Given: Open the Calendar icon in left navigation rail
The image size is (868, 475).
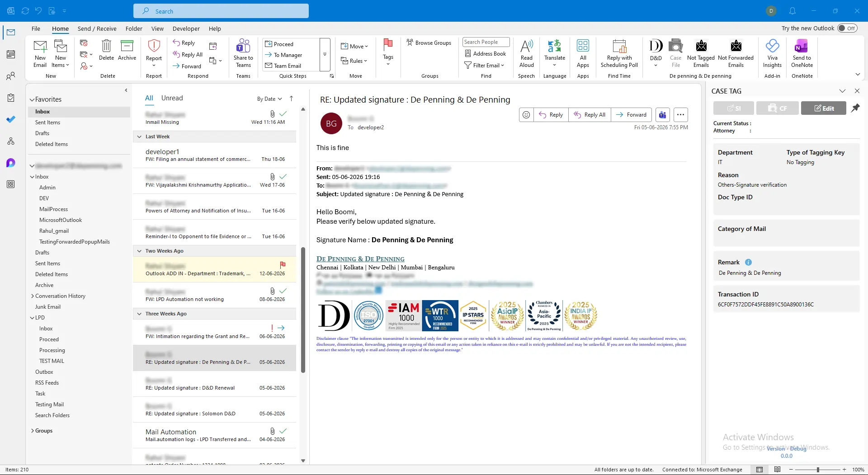Looking at the screenshot, I should [x=11, y=54].
